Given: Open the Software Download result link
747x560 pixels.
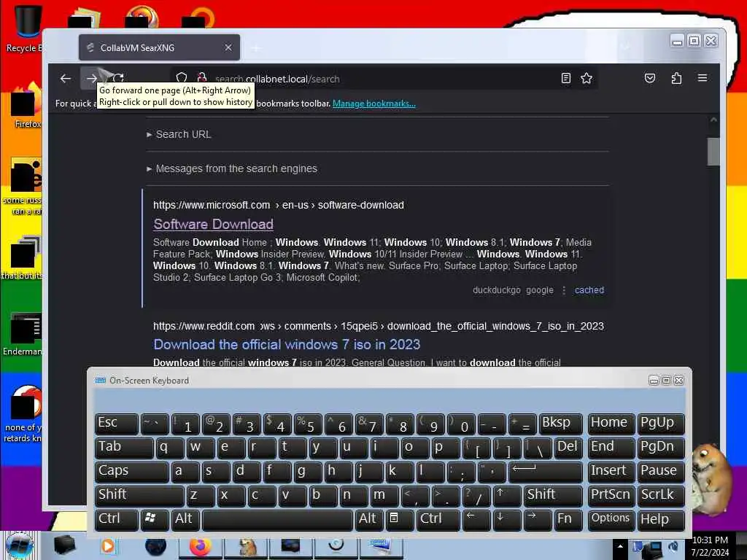Looking at the screenshot, I should point(214,225).
